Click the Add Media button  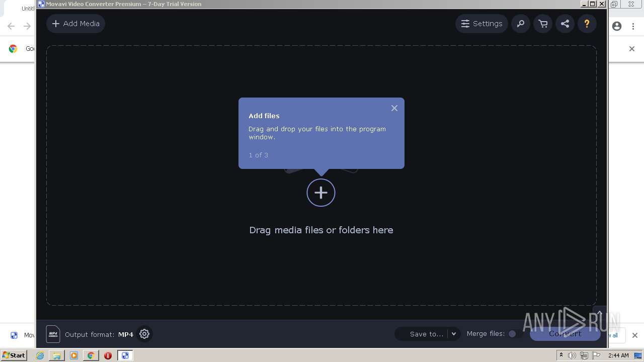point(75,24)
